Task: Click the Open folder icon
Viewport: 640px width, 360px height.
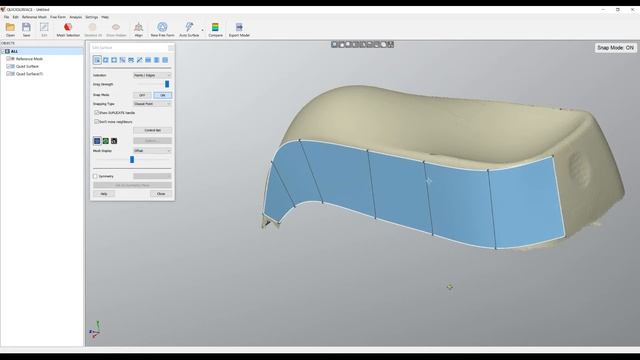Action: click(10, 27)
